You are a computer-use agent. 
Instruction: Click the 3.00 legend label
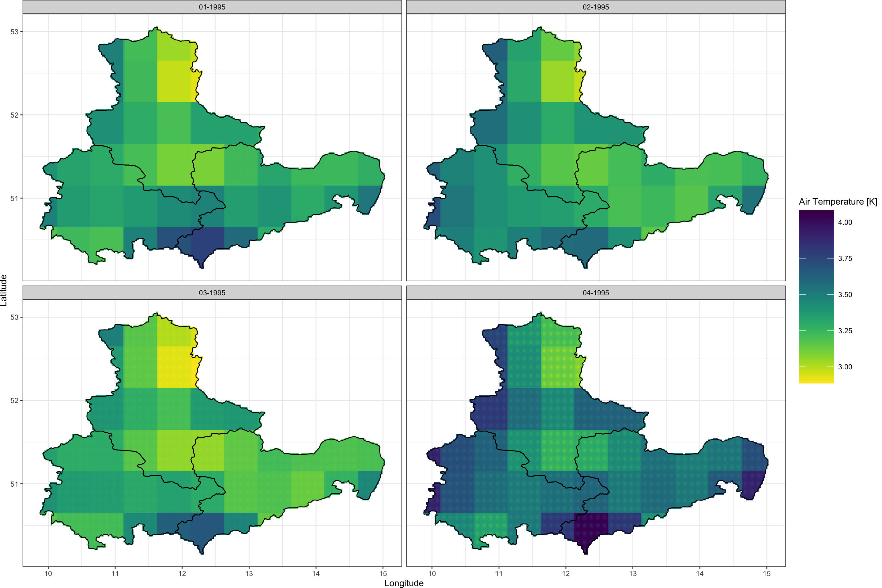click(x=845, y=367)
